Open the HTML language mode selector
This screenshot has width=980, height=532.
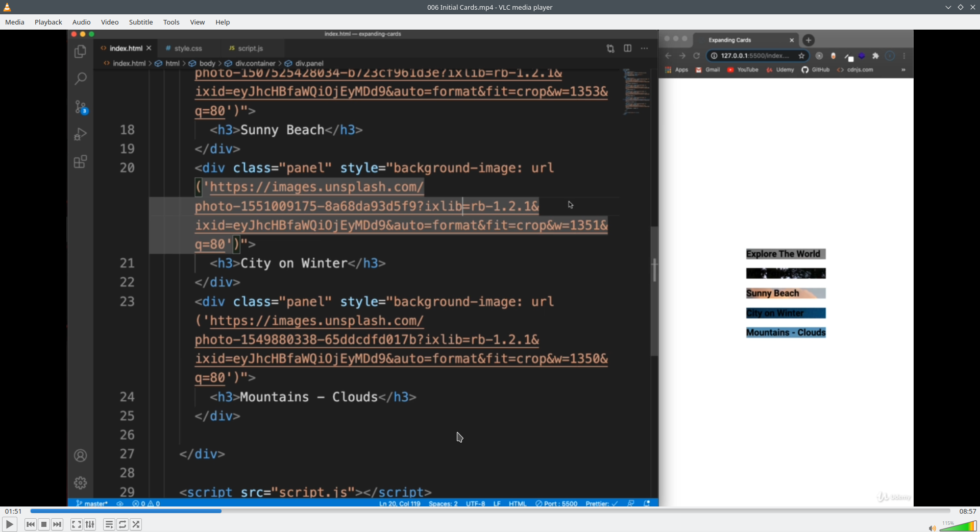click(x=518, y=503)
